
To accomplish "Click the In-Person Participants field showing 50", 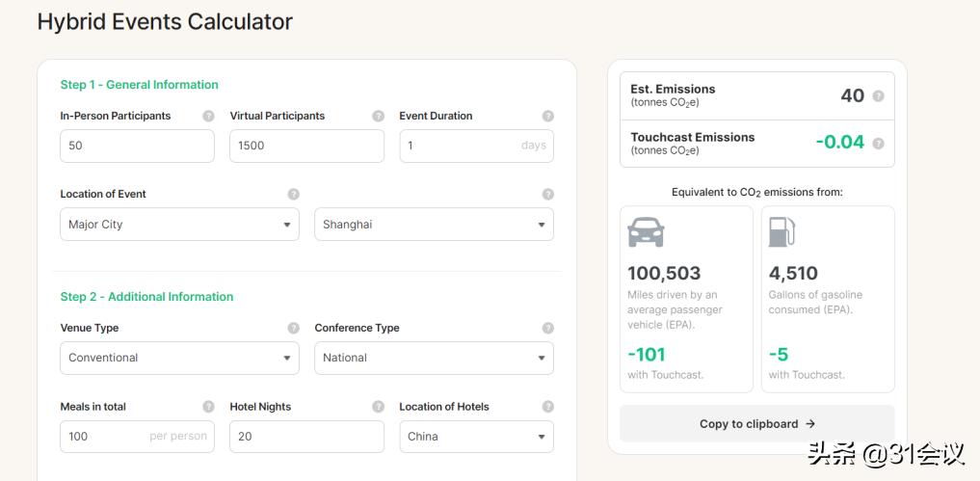I will (137, 146).
